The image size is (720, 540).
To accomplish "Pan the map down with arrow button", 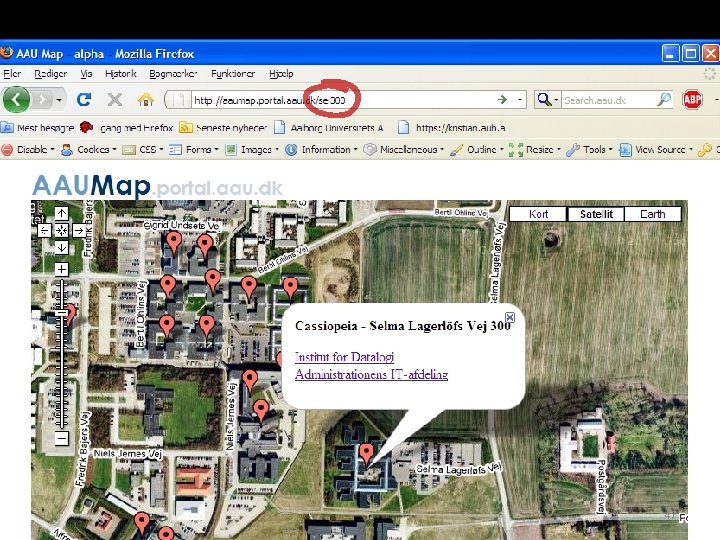I will pos(62,248).
